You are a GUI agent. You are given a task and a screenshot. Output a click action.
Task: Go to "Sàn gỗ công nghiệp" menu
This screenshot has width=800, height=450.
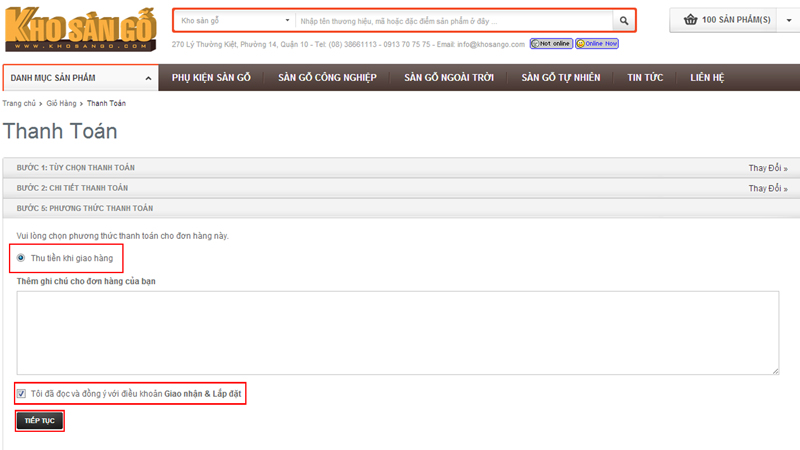click(327, 77)
